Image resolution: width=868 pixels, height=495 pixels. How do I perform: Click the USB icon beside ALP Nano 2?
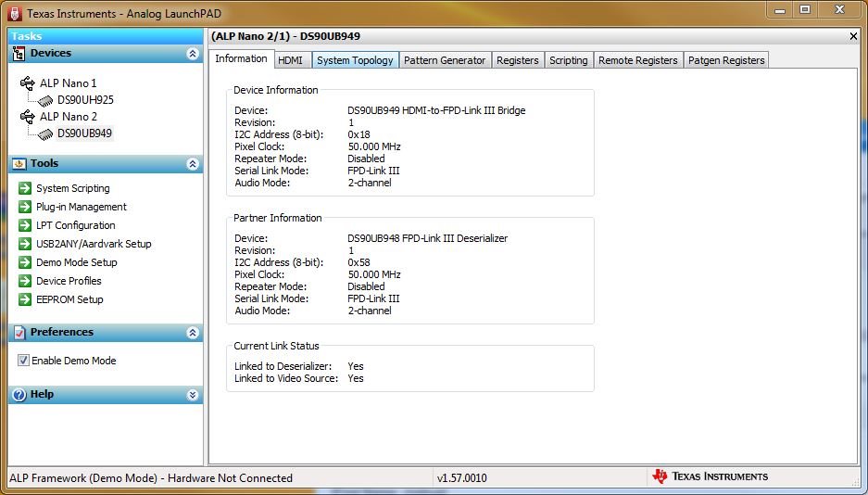(x=27, y=117)
